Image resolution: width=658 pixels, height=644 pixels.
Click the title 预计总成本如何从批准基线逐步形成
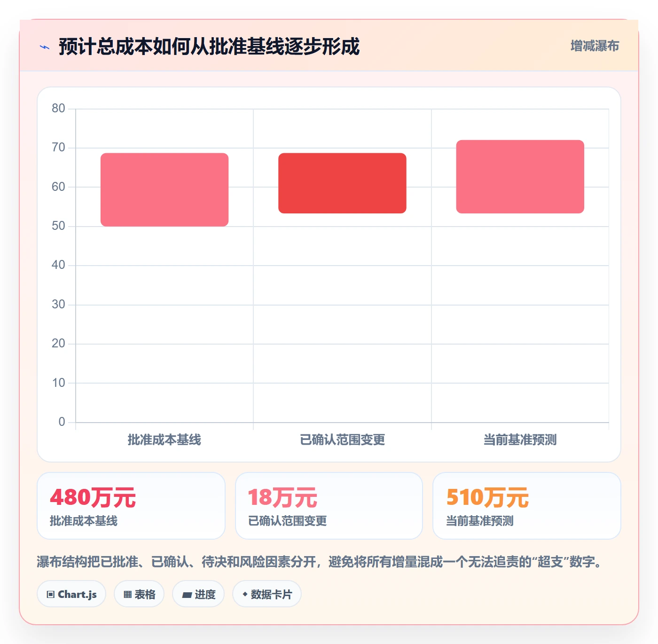pos(209,47)
